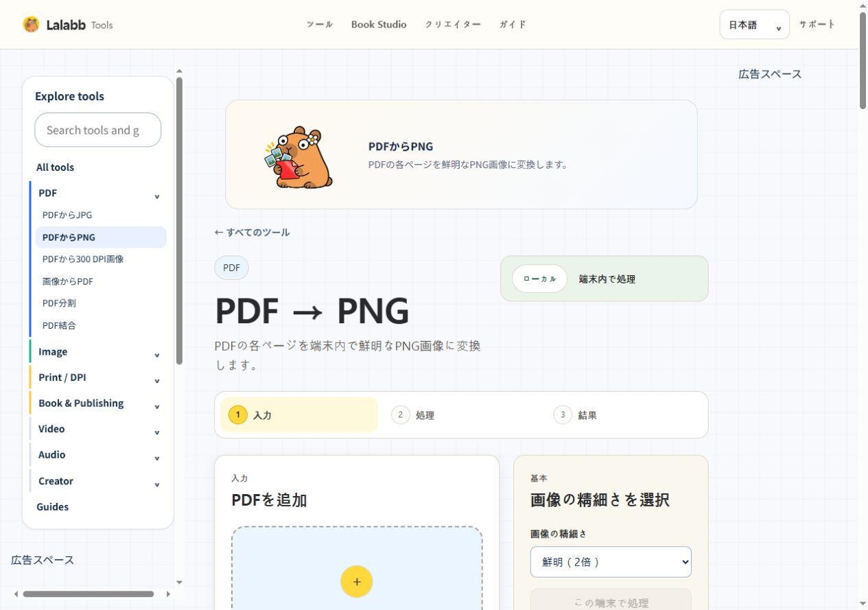Image resolution: width=868 pixels, height=610 pixels.
Task: Click the capybara PDF to PNG illustration
Action: 299,157
